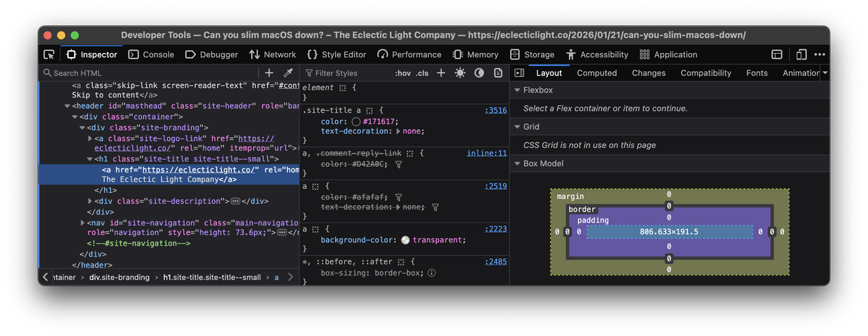
Task: Show info for box-sizing property
Action: [x=431, y=273]
